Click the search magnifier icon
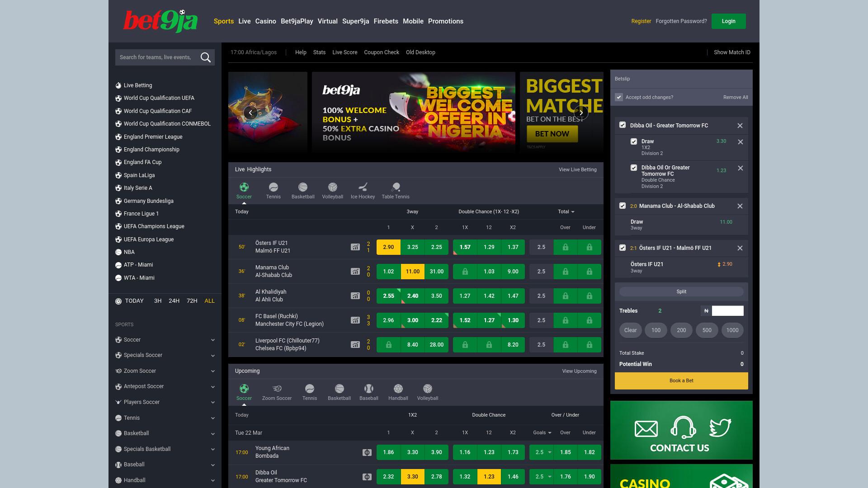The height and width of the screenshot is (488, 868). (206, 57)
